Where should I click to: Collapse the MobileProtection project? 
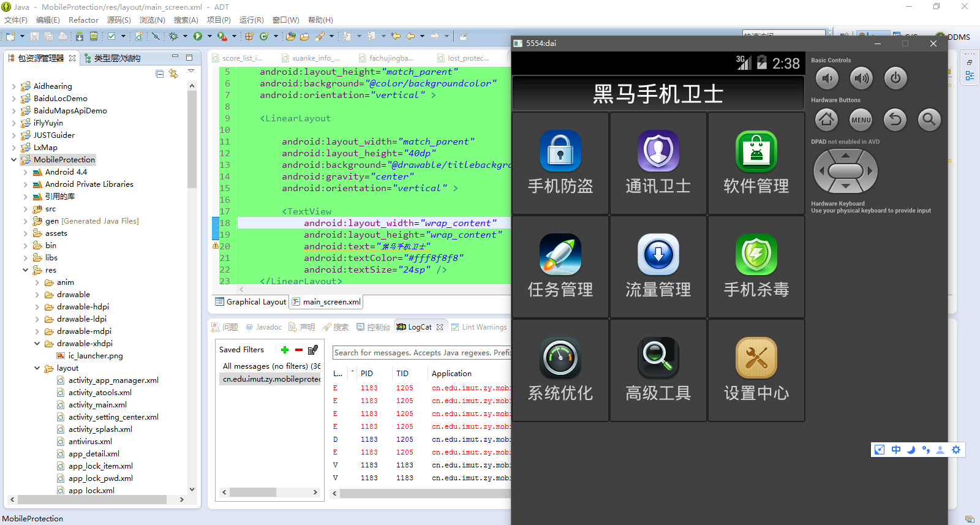click(14, 160)
